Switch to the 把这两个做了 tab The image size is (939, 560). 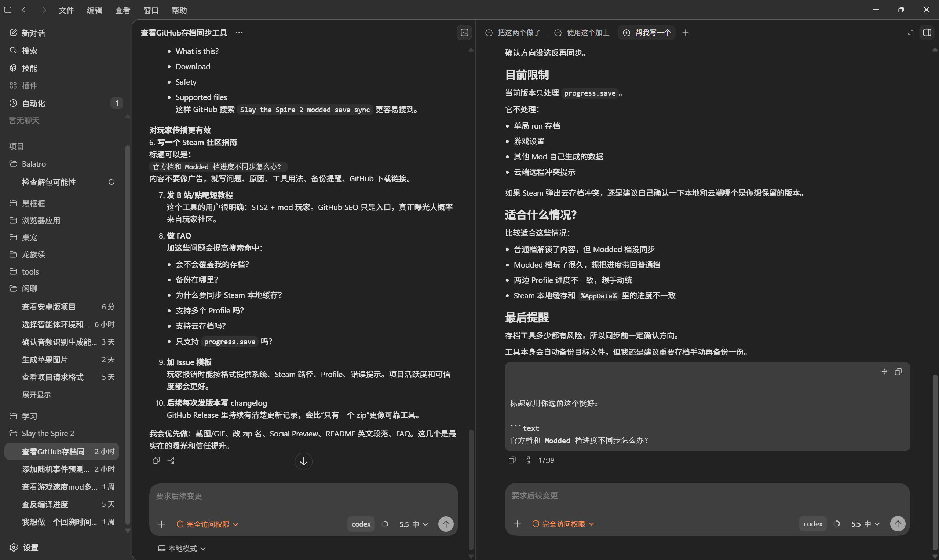513,33
